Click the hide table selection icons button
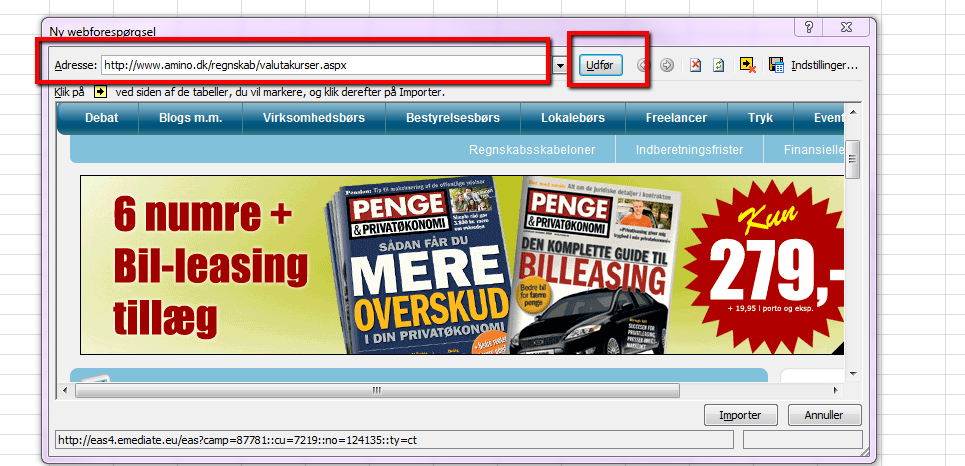965x466 pixels. click(x=747, y=65)
